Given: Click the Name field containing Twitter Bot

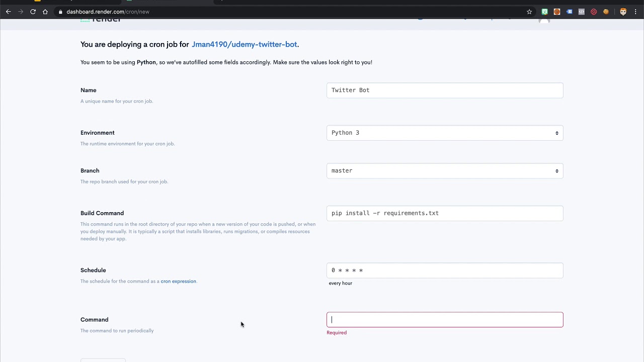Looking at the screenshot, I should tap(445, 90).
